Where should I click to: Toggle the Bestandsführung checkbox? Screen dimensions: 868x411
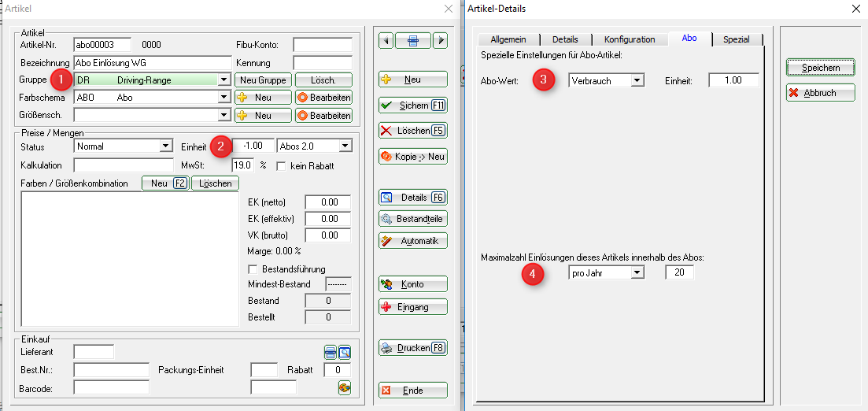[253, 269]
